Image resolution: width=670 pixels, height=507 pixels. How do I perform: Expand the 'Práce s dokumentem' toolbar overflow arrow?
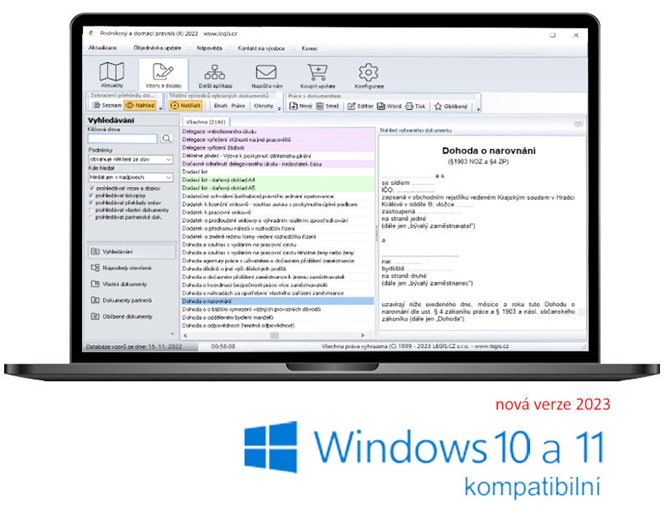[478, 109]
